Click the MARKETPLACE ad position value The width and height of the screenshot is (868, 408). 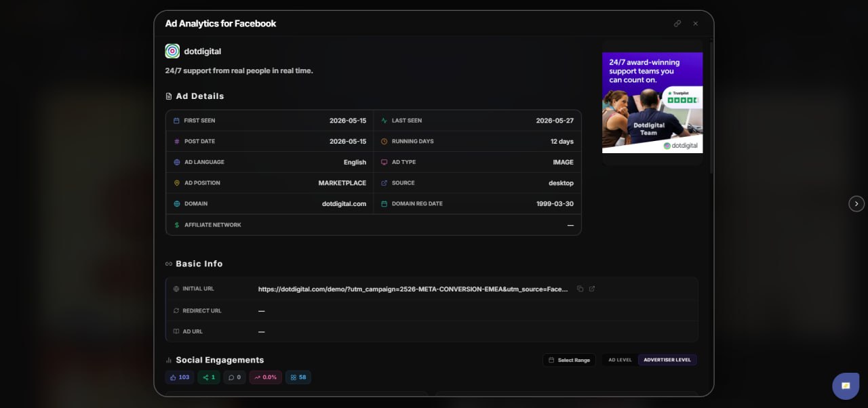pyautogui.click(x=342, y=183)
